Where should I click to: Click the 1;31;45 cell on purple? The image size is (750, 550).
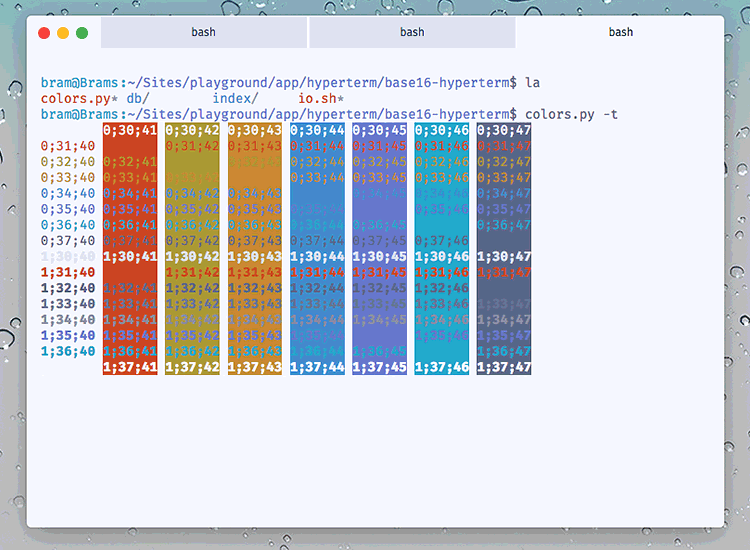[x=379, y=272]
